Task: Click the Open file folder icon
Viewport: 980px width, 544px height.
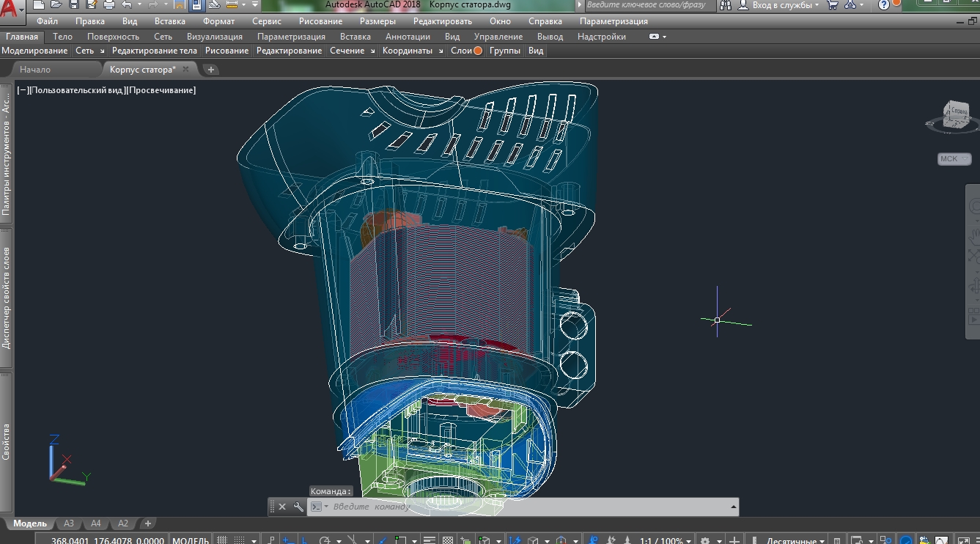Action: (x=56, y=4)
